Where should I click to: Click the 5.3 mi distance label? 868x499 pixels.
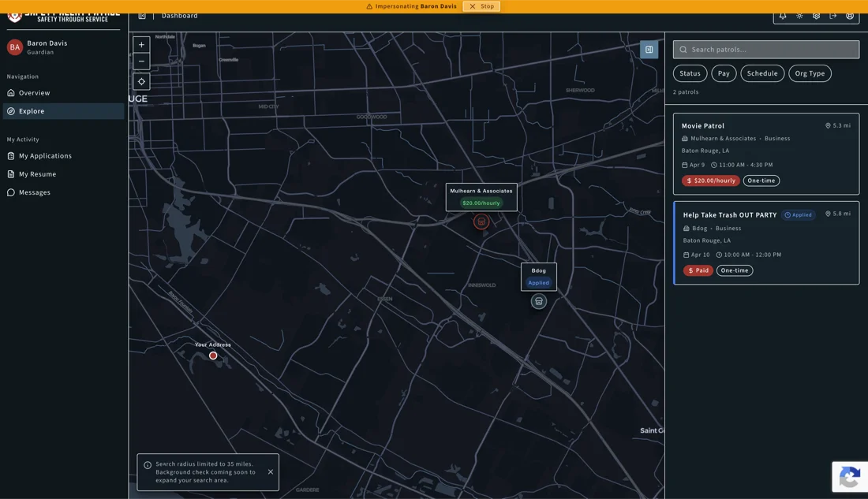(x=837, y=125)
